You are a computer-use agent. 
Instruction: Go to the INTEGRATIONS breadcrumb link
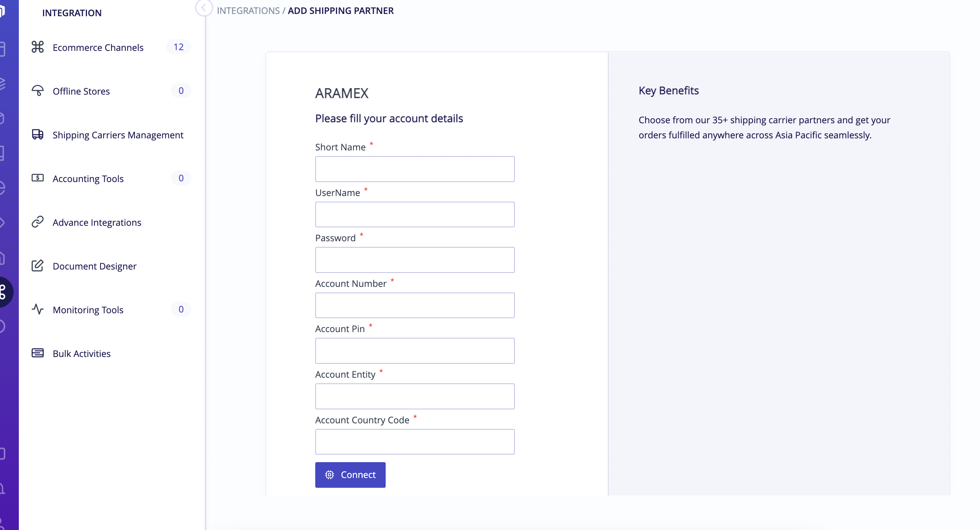(x=248, y=11)
